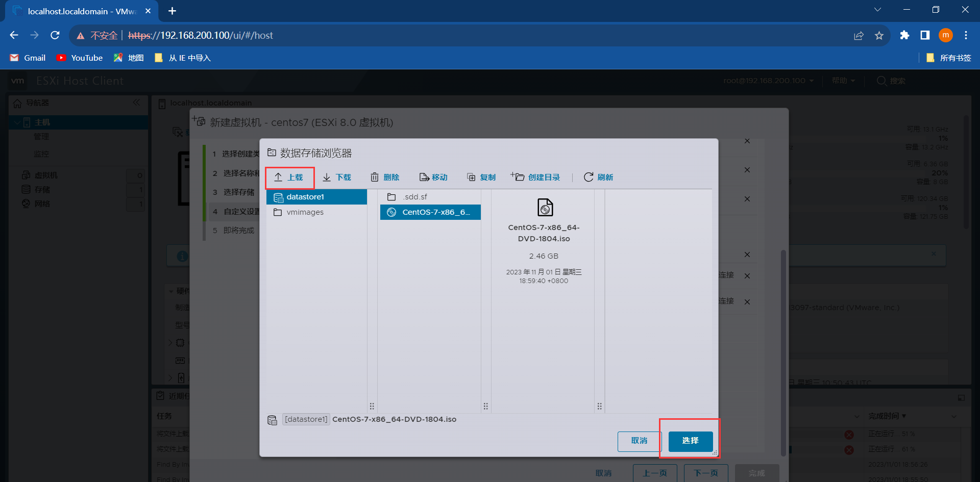This screenshot has width=980, height=482.
Task: Upload a file with 上载 button
Action: tap(289, 177)
